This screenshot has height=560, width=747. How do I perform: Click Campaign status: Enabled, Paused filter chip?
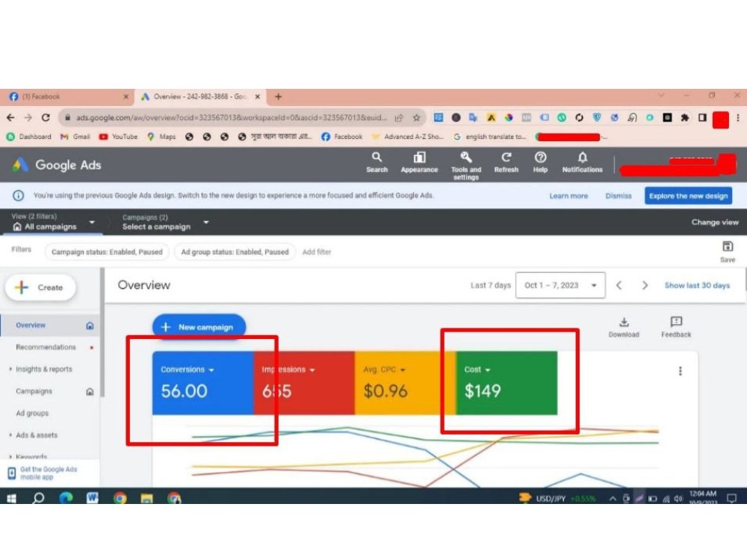point(107,252)
